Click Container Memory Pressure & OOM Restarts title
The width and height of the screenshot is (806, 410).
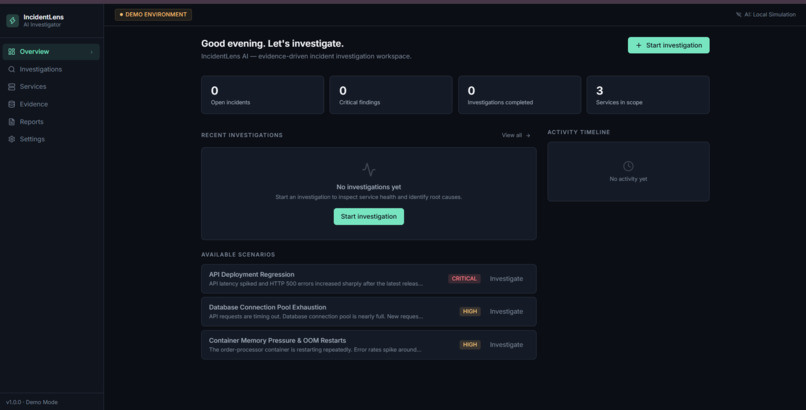point(277,340)
